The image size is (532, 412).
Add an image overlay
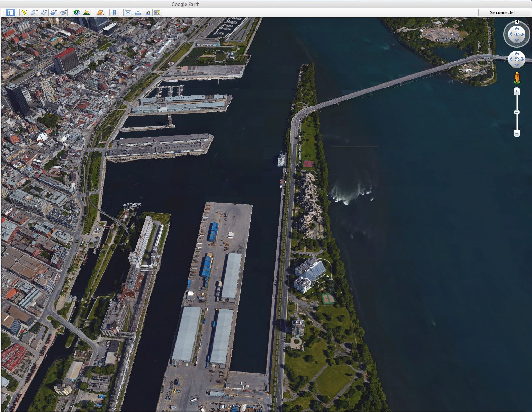(53, 12)
